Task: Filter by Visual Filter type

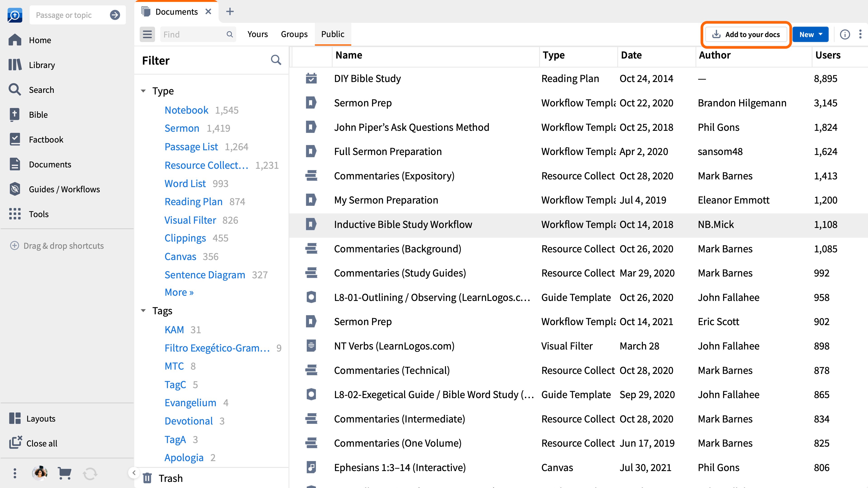Action: [190, 220]
